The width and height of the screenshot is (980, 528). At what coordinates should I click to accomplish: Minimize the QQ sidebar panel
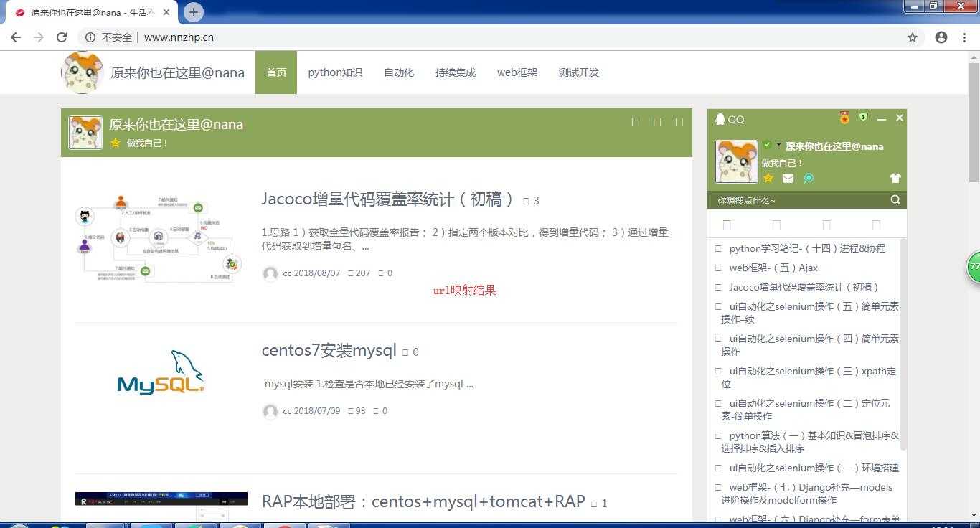(x=882, y=118)
